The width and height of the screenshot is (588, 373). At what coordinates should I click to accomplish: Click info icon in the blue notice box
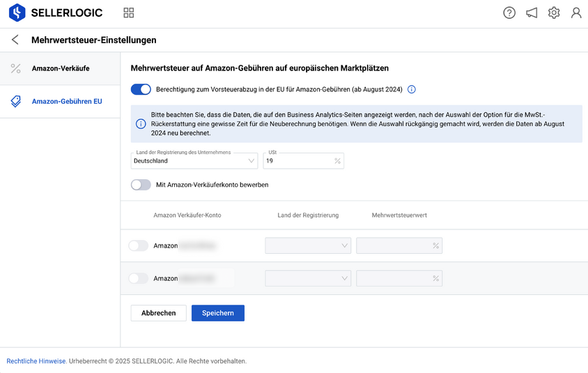click(141, 124)
